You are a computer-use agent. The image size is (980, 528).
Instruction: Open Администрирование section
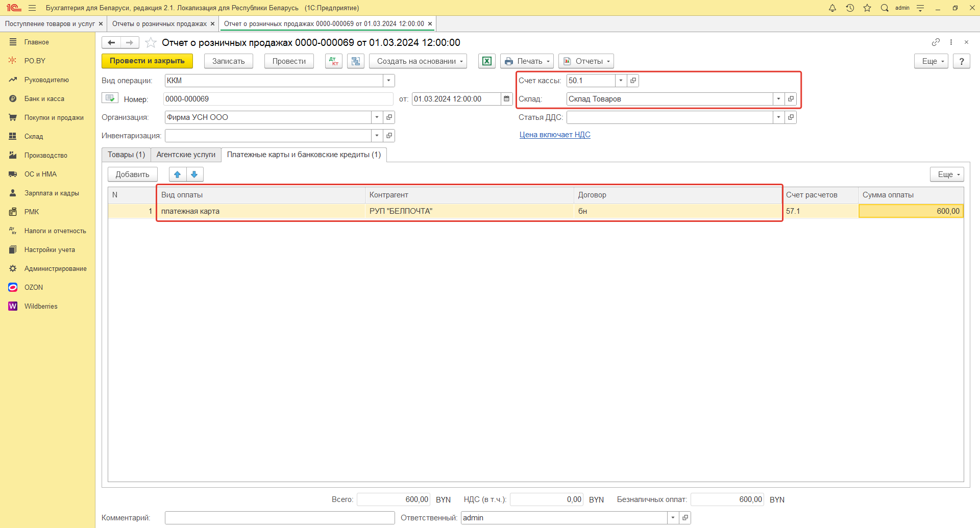pos(55,268)
